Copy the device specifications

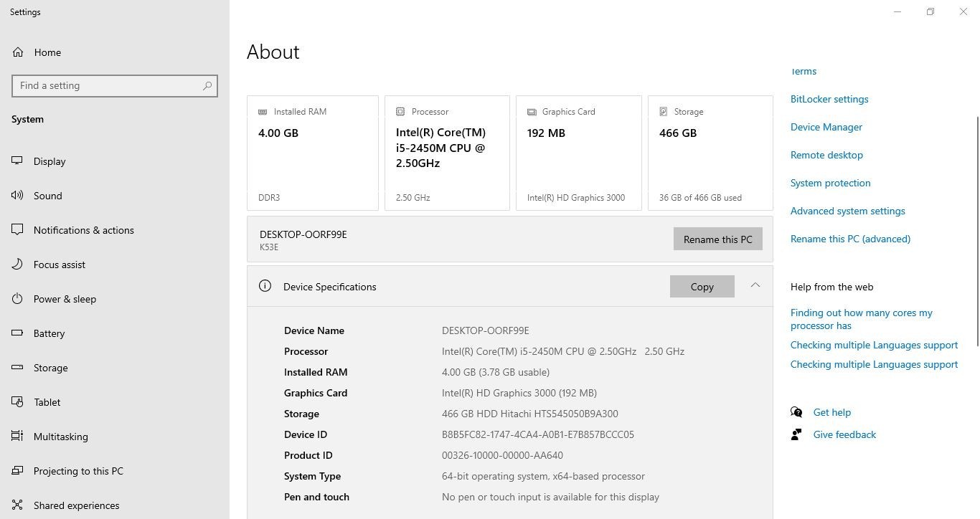[702, 287]
